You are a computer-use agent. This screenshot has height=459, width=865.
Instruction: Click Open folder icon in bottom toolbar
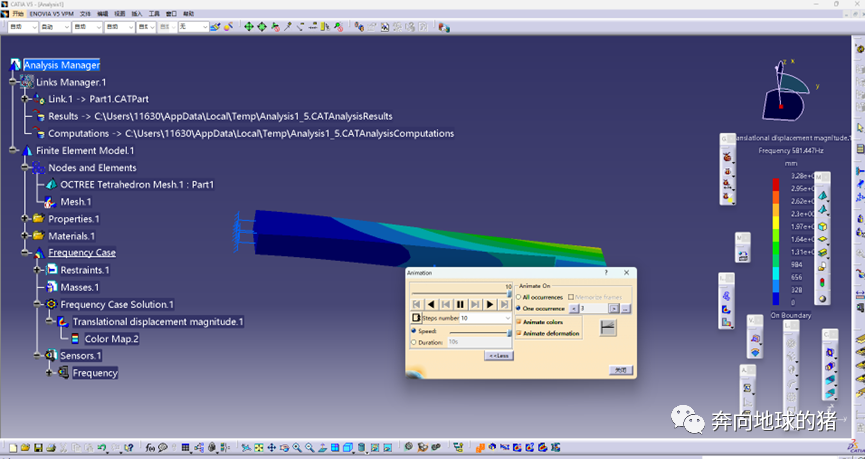pyautogui.click(x=25, y=448)
